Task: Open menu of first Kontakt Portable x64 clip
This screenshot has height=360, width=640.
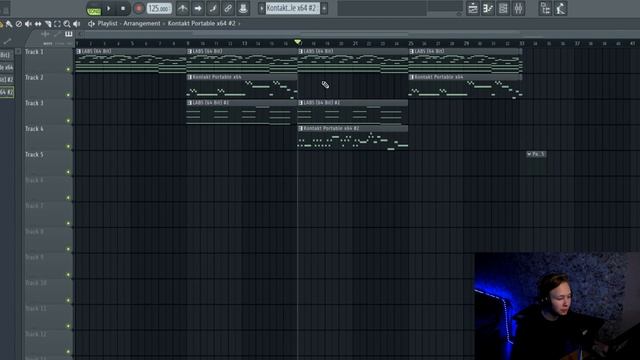Action: [189, 77]
